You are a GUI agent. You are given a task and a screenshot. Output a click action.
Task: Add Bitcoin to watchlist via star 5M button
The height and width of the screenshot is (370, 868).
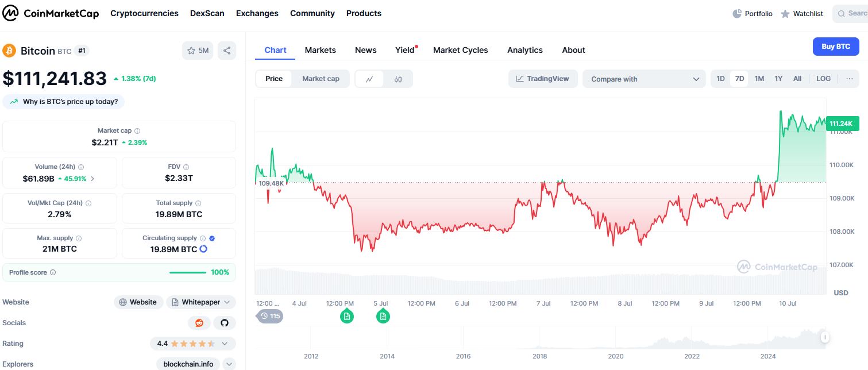point(198,51)
